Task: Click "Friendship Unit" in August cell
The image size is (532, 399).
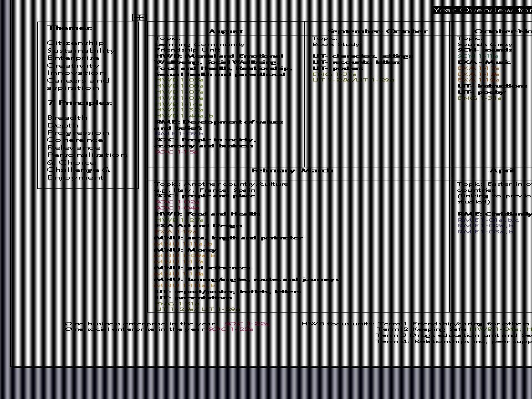Action: pos(188,50)
